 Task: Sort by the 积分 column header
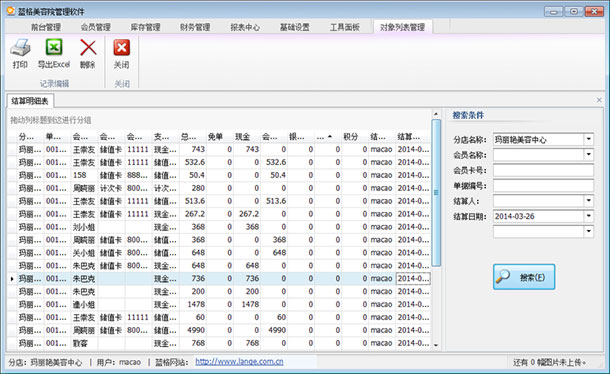(355, 137)
